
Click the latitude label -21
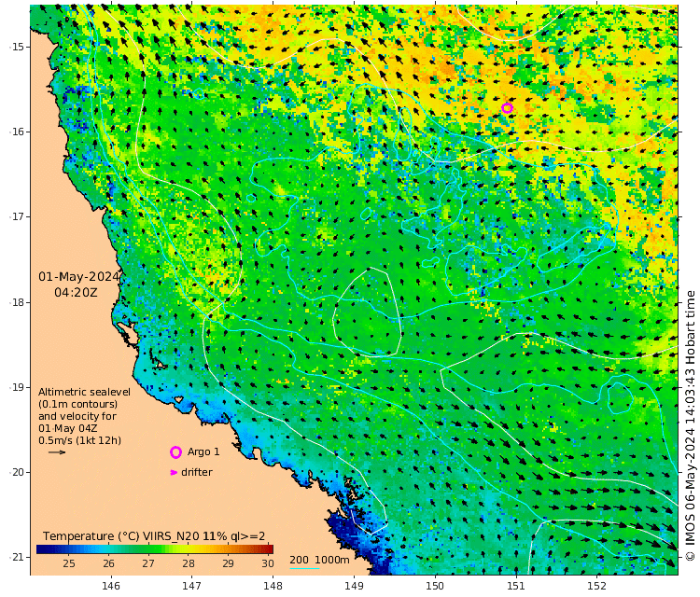[x=17, y=557]
